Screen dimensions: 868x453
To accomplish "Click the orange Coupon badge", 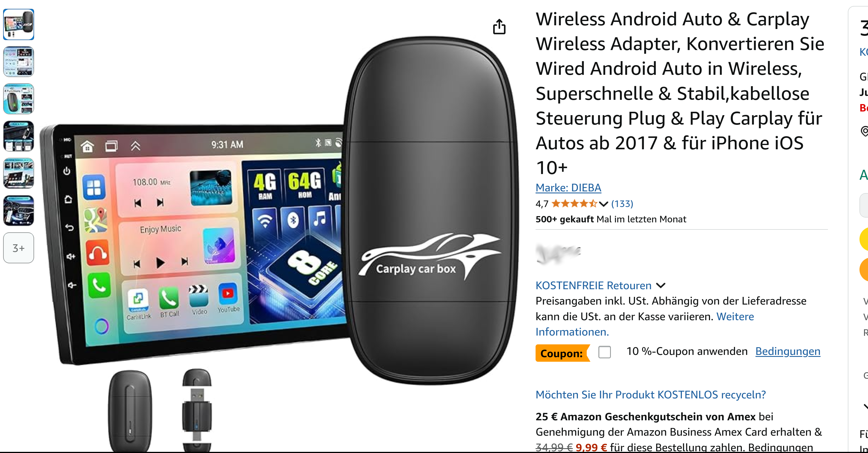I will (562, 353).
